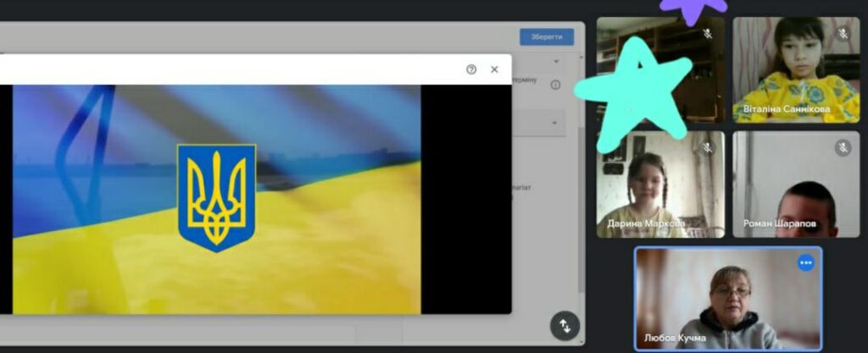Screen dimensions: 868x353
Task: Click the Ukrainian flag trident image
Action: click(x=216, y=199)
